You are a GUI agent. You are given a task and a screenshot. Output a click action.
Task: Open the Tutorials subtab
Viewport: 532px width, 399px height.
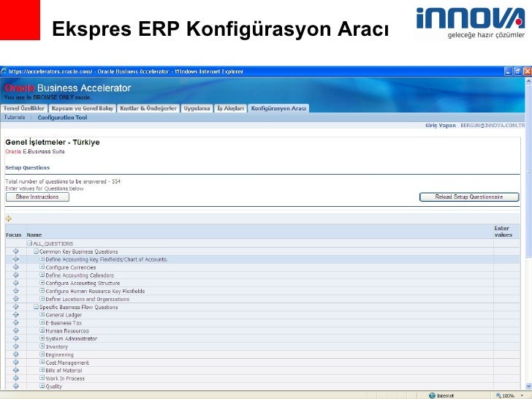point(15,117)
